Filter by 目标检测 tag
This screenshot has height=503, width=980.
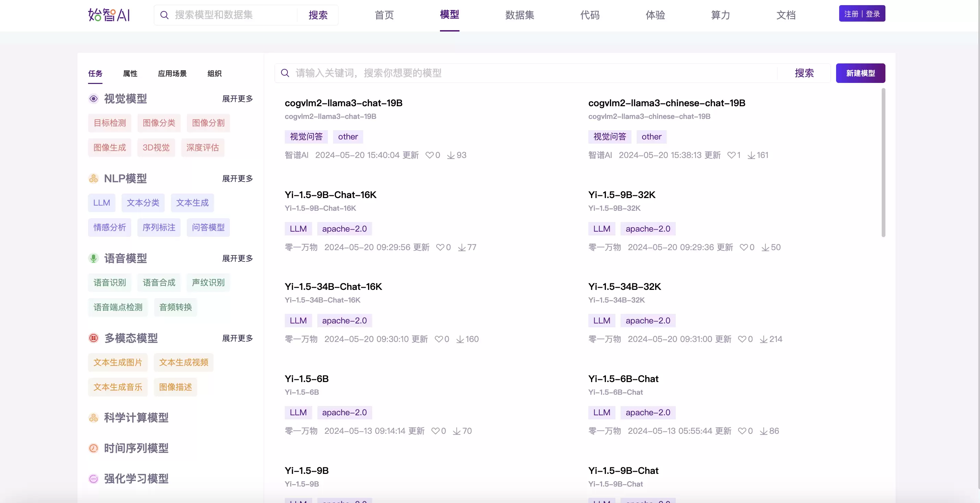tap(110, 123)
